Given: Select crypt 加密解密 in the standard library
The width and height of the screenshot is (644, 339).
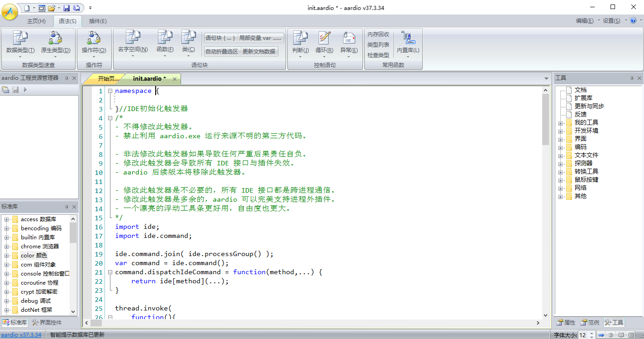Looking at the screenshot, I should click(39, 292).
